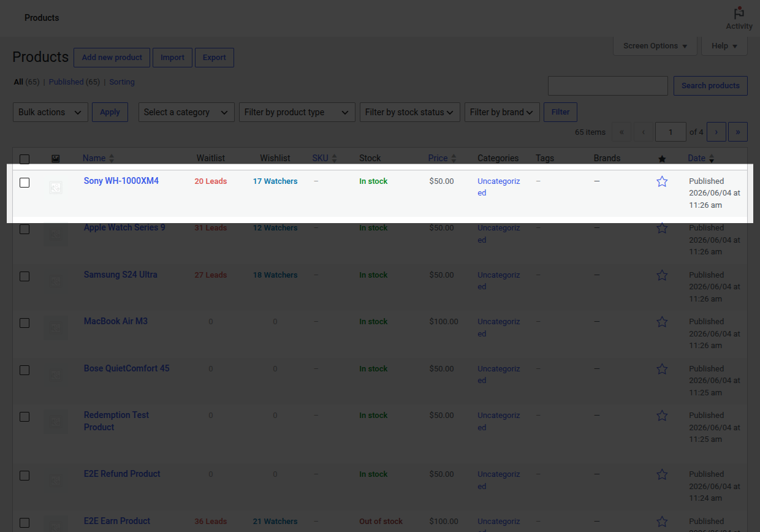The width and height of the screenshot is (760, 532).
Task: Select all products with header checkbox
Action: point(25,159)
